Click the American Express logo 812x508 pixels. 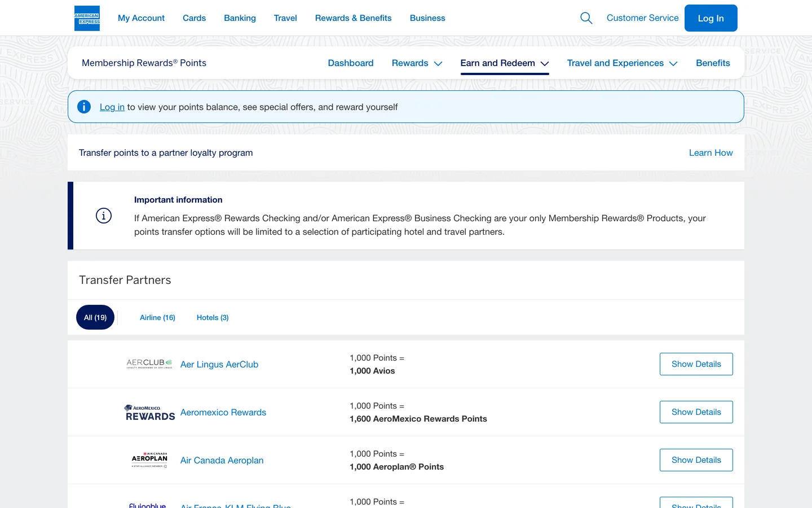coord(87,18)
